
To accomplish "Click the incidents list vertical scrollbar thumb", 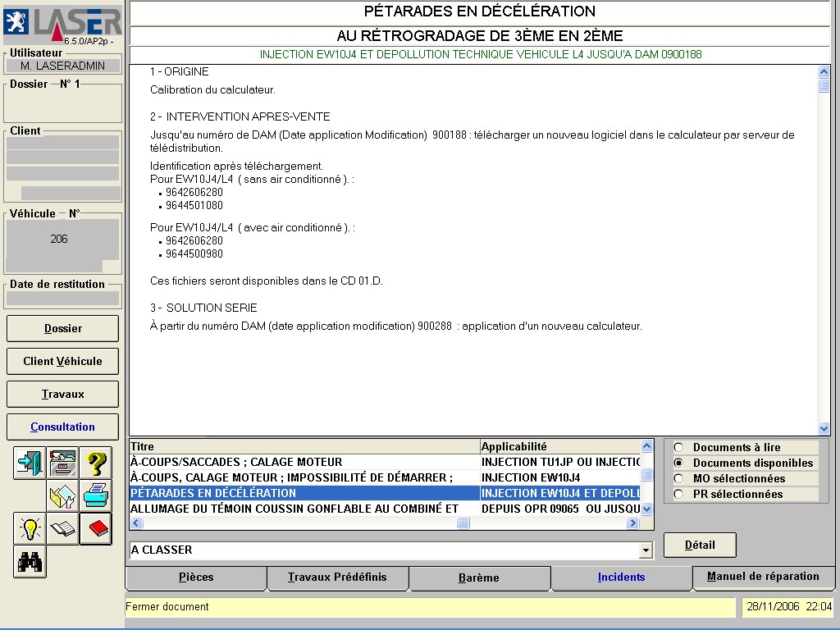I will point(646,475).
